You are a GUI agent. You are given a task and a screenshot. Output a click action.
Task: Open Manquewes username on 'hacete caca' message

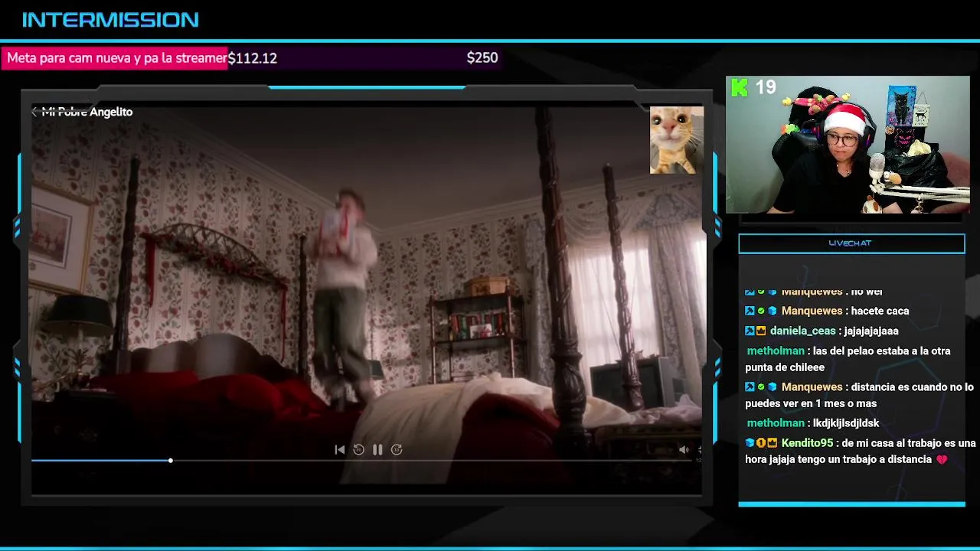[812, 311]
